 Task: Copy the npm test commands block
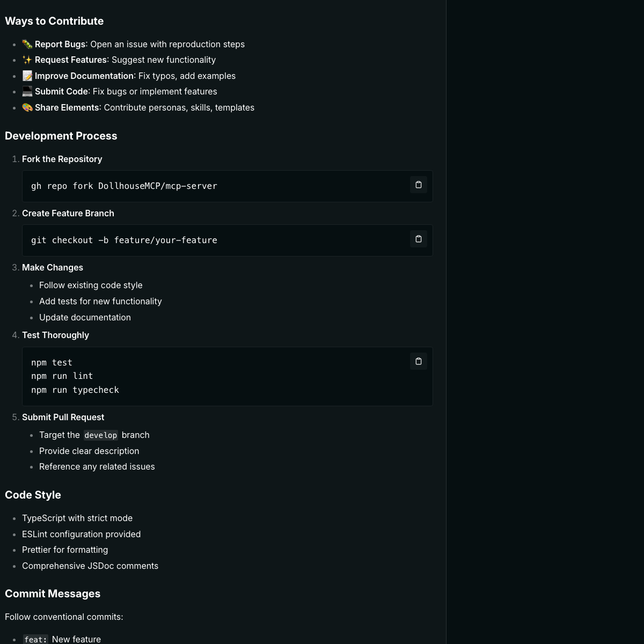point(419,361)
